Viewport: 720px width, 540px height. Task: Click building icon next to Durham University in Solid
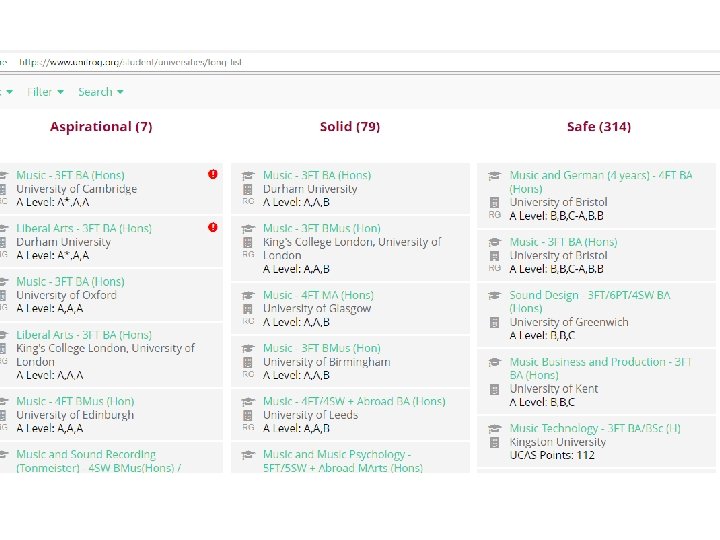[248, 189]
